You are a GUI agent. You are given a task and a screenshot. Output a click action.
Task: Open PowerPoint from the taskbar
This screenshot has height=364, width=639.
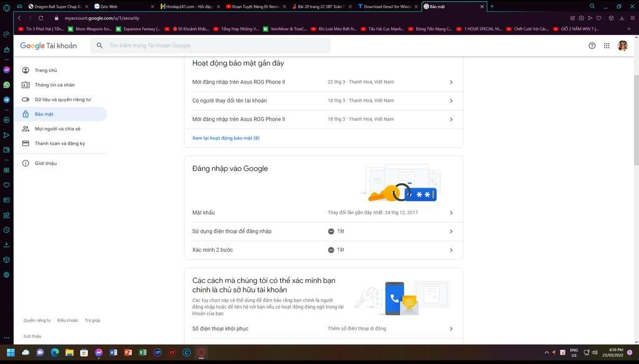pos(128,352)
